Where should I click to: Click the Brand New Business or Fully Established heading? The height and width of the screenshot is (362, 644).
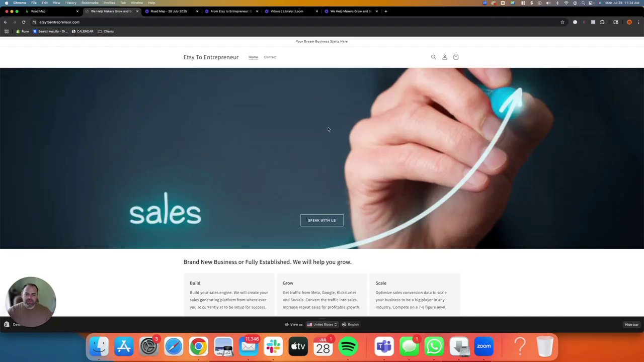[267, 262]
